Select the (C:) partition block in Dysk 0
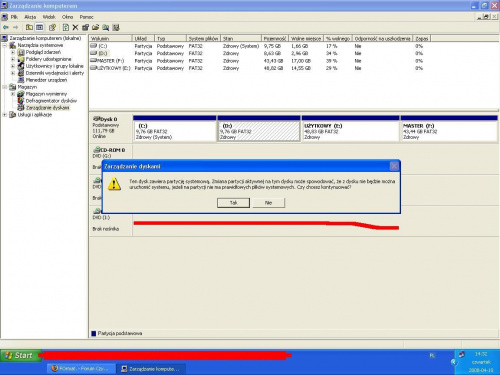This screenshot has height=375, width=500. point(174,129)
